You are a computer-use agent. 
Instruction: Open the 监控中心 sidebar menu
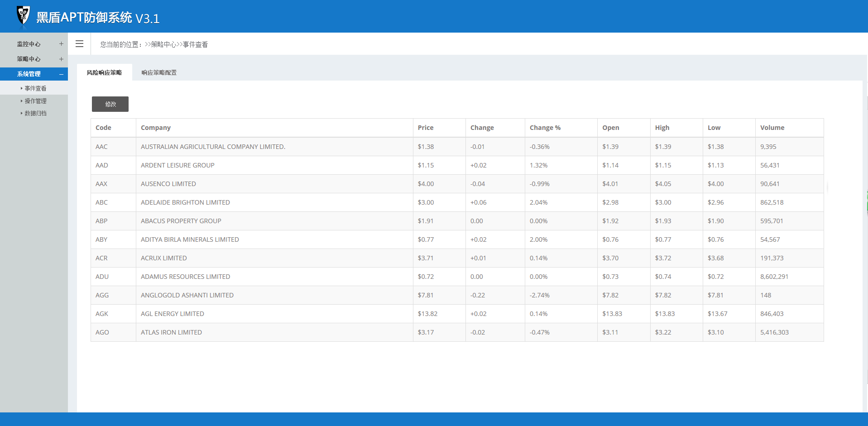point(29,44)
